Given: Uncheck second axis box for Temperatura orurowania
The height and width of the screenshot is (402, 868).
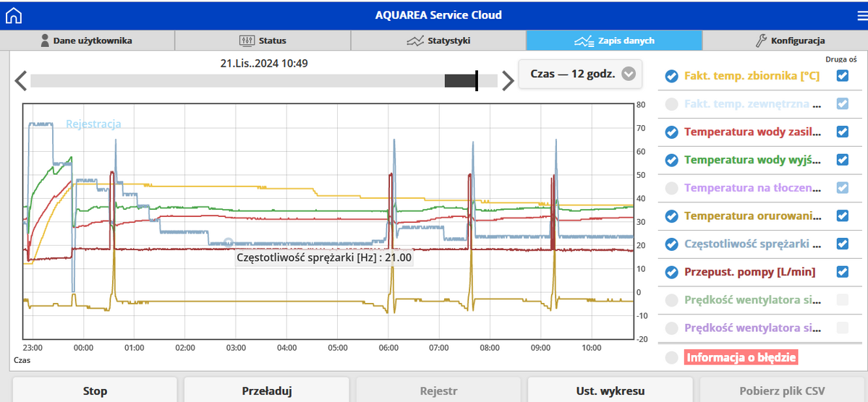Looking at the screenshot, I should 842,215.
